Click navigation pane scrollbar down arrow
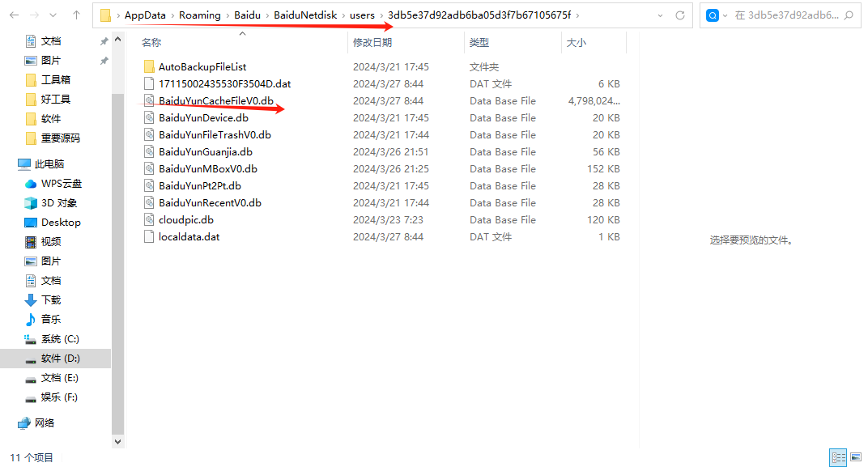 tap(117, 442)
